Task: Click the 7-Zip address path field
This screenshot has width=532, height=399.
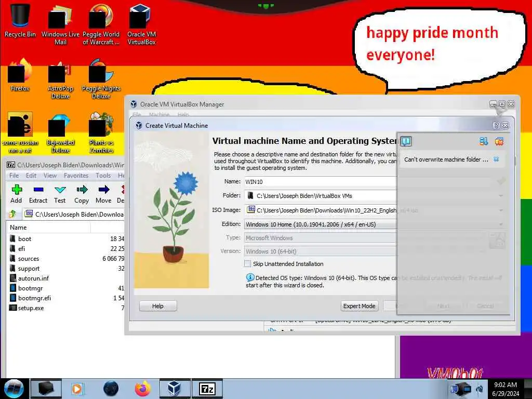Action: [74, 214]
